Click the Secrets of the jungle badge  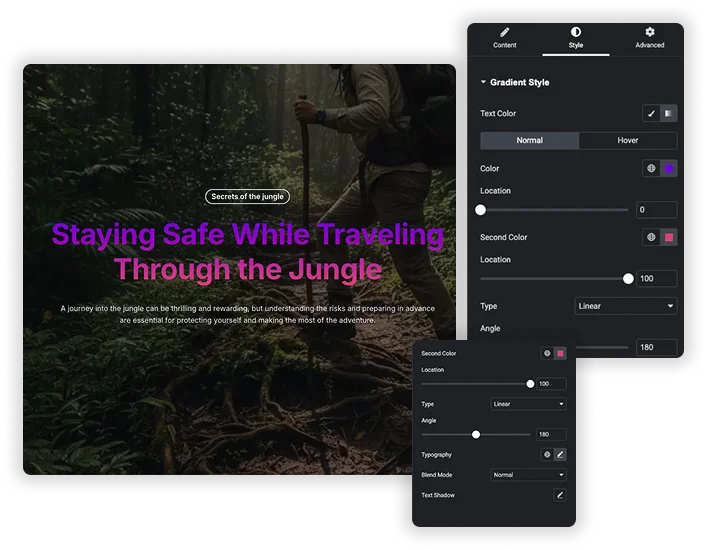click(247, 197)
